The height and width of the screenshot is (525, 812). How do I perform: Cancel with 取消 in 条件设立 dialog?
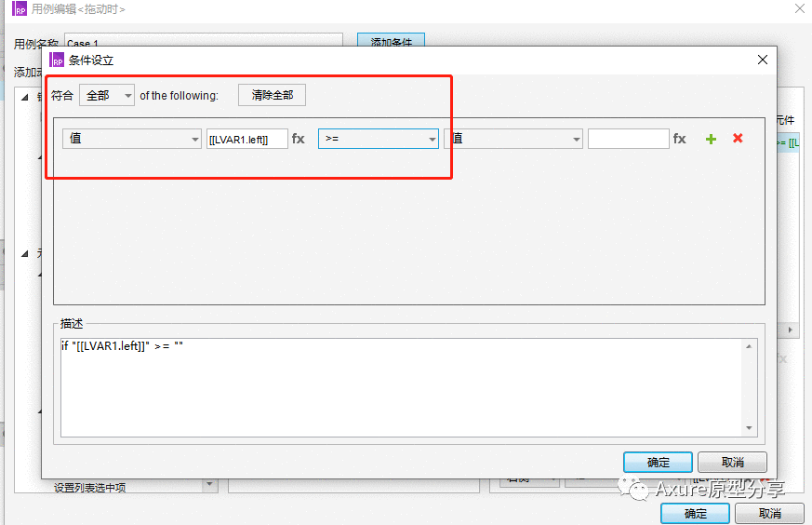[732, 462]
